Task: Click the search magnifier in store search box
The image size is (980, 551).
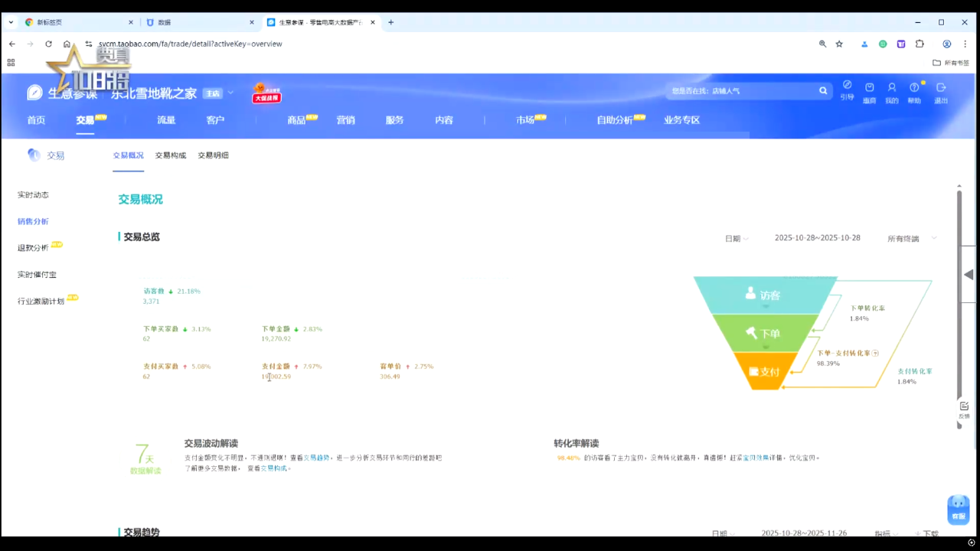Action: pyautogui.click(x=823, y=91)
